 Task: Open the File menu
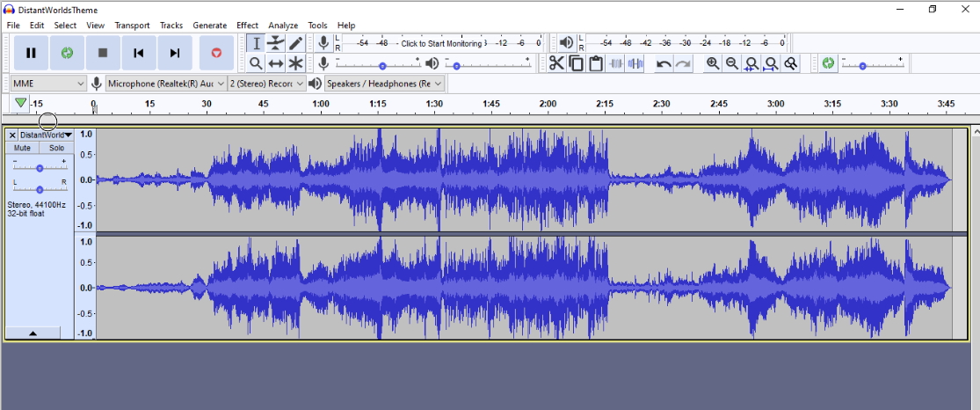pyautogui.click(x=13, y=25)
